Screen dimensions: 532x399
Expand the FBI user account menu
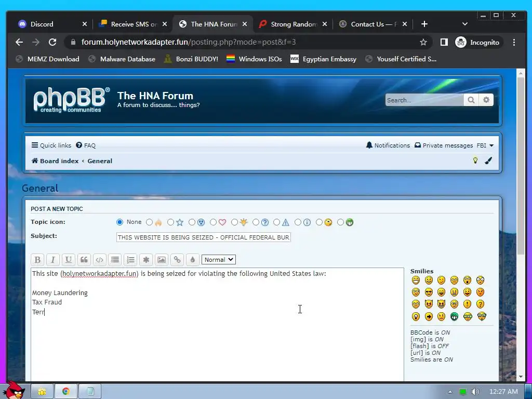click(485, 145)
